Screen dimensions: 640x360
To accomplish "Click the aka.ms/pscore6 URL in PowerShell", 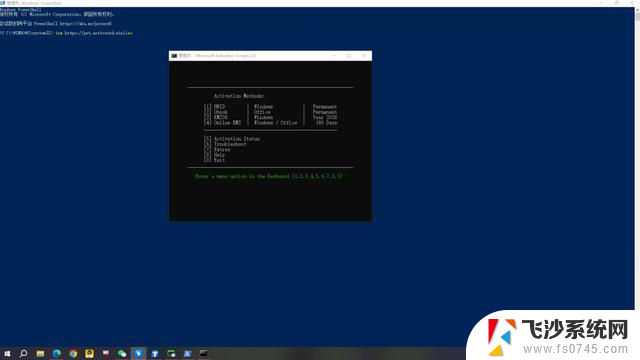I will coord(86,24).
